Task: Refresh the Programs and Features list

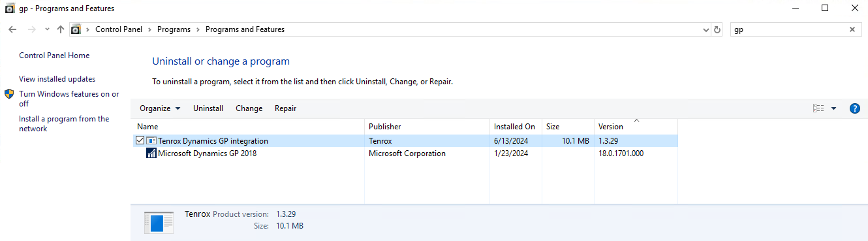Action: pyautogui.click(x=717, y=29)
